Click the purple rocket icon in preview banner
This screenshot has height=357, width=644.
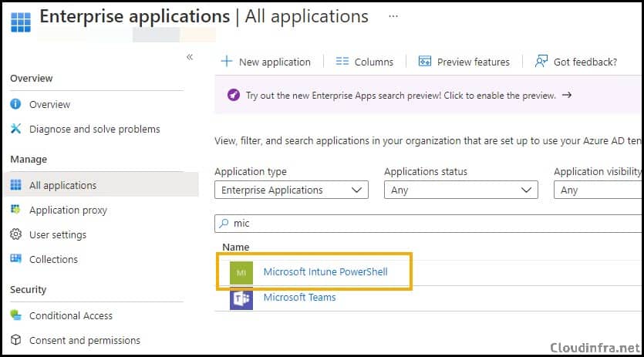pyautogui.click(x=233, y=95)
